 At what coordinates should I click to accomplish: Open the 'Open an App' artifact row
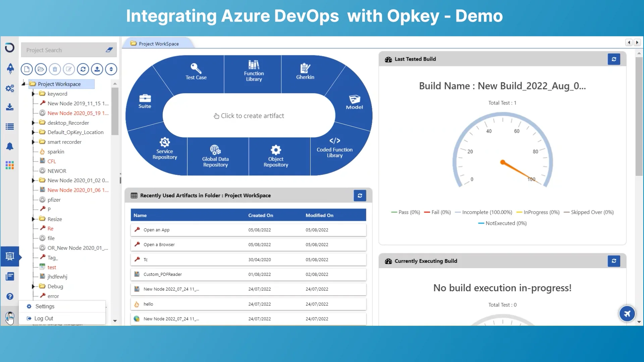pyautogui.click(x=248, y=230)
